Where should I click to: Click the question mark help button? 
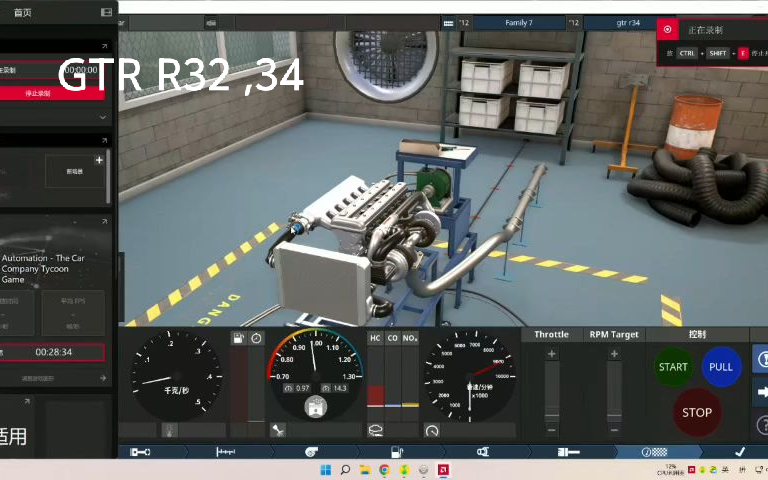(x=761, y=425)
